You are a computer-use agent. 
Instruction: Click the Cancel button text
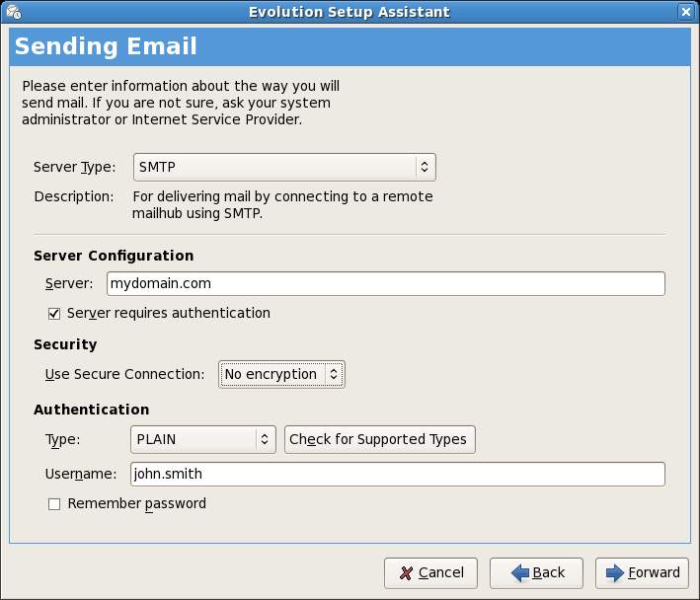tap(440, 572)
